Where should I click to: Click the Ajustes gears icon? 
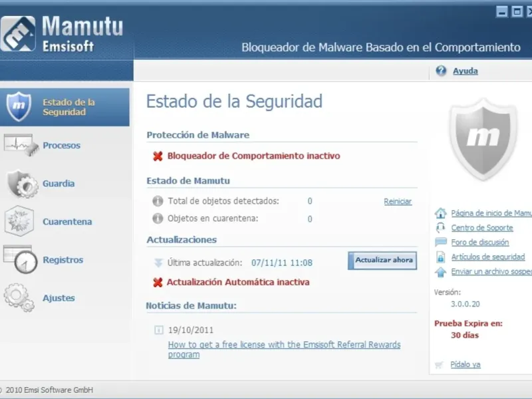(x=19, y=297)
